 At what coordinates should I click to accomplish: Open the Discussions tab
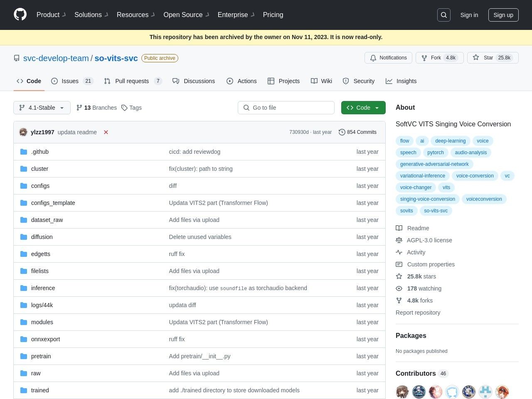click(x=194, y=81)
